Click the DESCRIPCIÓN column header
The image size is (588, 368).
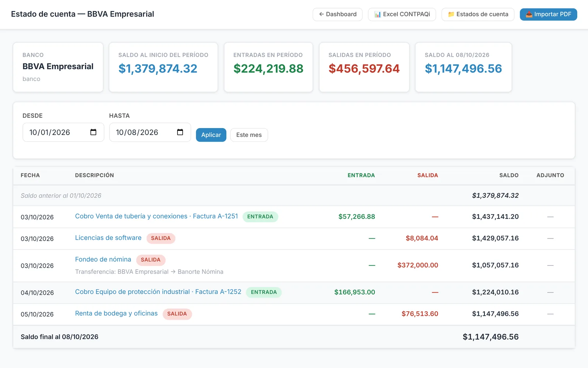[x=94, y=175]
